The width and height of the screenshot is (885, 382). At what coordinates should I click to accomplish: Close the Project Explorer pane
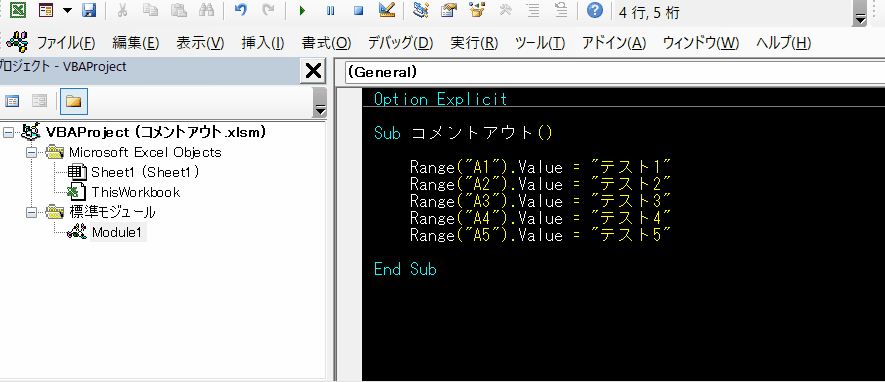(313, 71)
